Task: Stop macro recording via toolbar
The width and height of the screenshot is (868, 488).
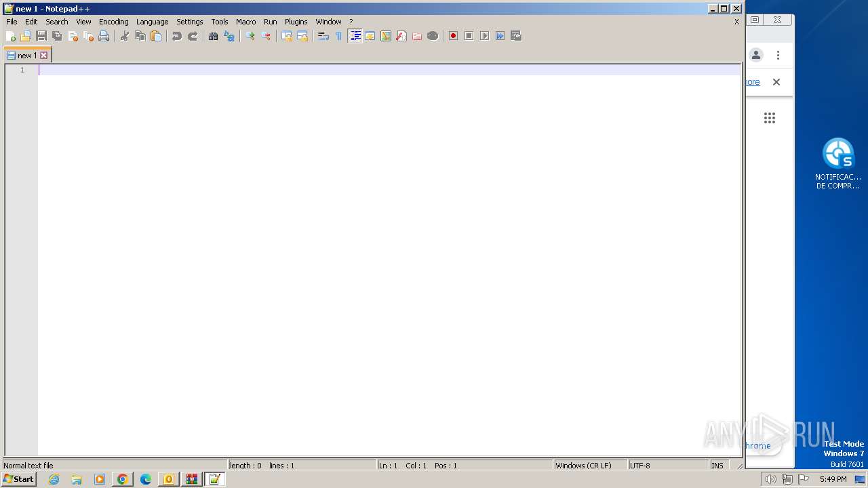Action: pos(469,36)
